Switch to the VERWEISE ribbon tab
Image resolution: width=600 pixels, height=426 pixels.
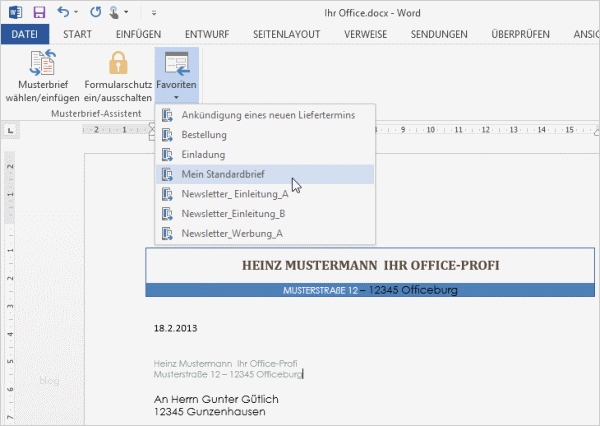[x=365, y=34]
